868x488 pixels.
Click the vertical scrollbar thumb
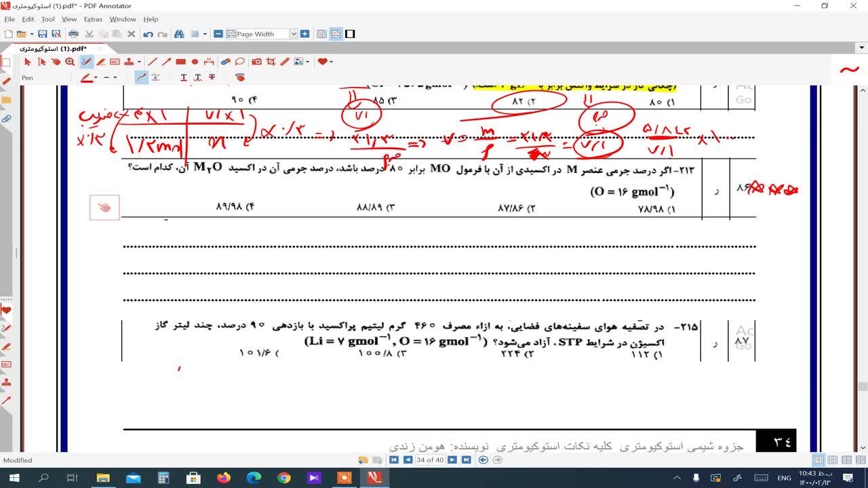click(863, 387)
